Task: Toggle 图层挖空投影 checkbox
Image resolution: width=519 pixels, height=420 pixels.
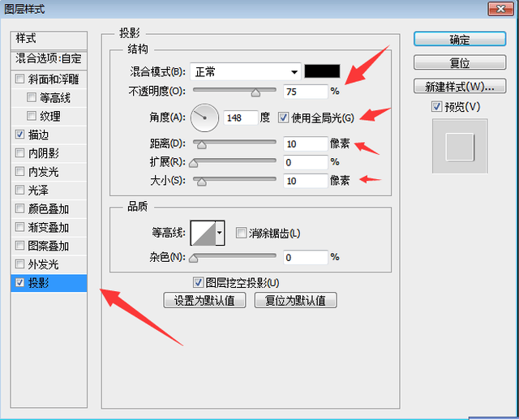Action: [198, 283]
